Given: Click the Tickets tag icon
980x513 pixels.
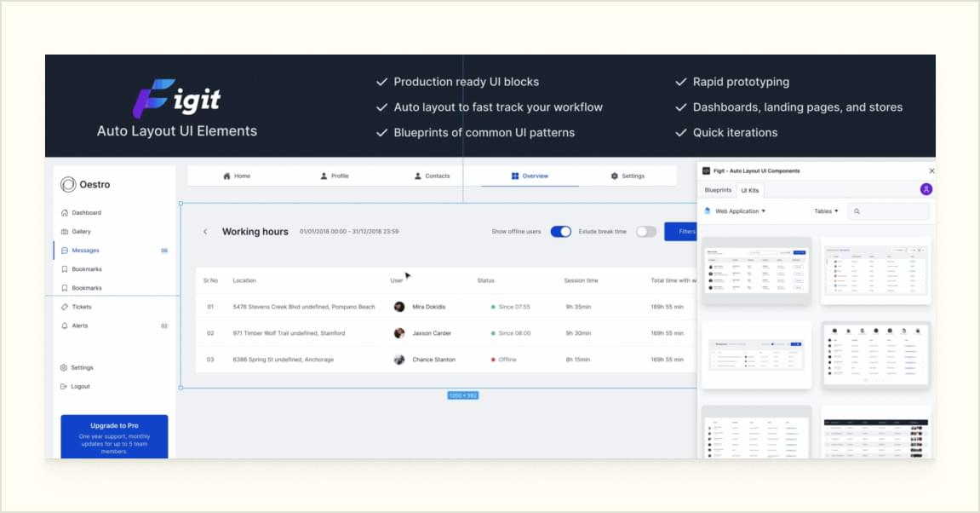Looking at the screenshot, I should (65, 307).
